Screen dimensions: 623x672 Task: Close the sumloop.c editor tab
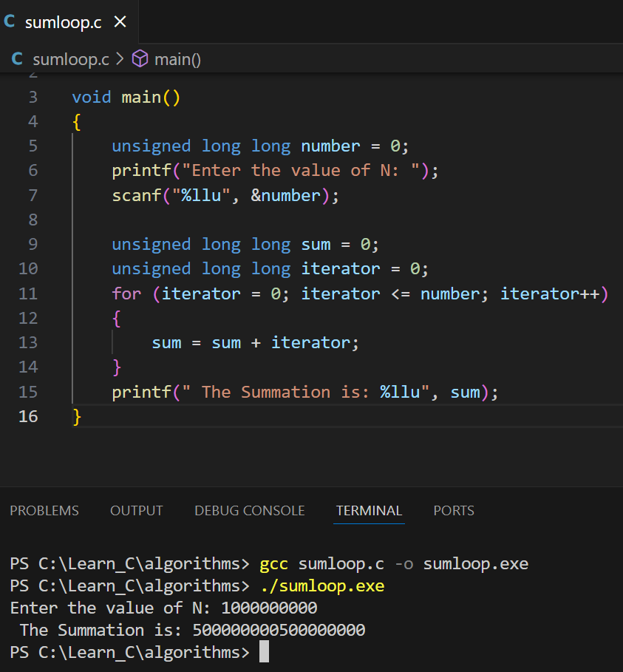point(120,21)
